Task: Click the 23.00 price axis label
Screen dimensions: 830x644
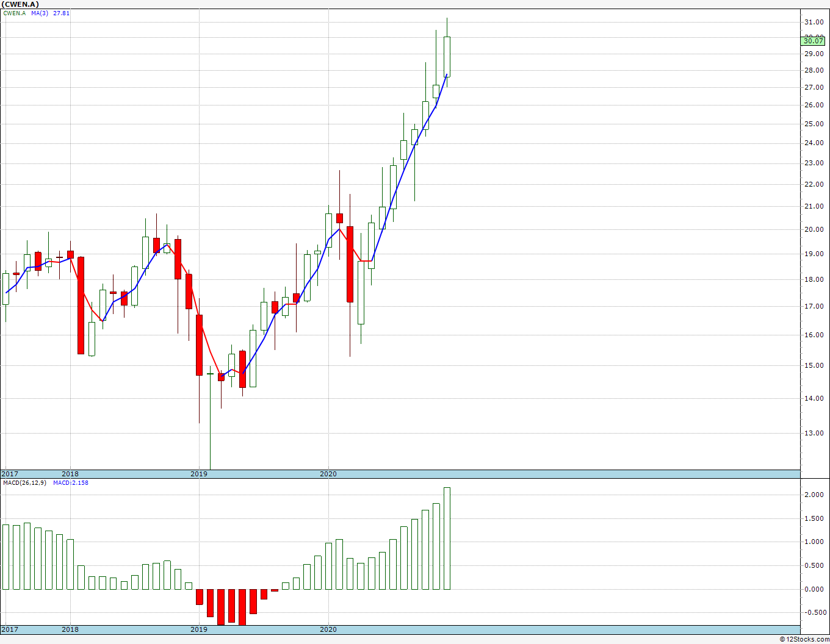Action: [813, 163]
